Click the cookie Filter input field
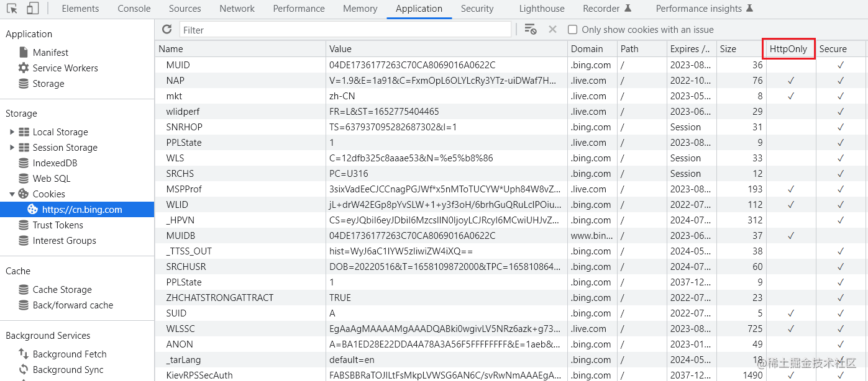 point(345,30)
